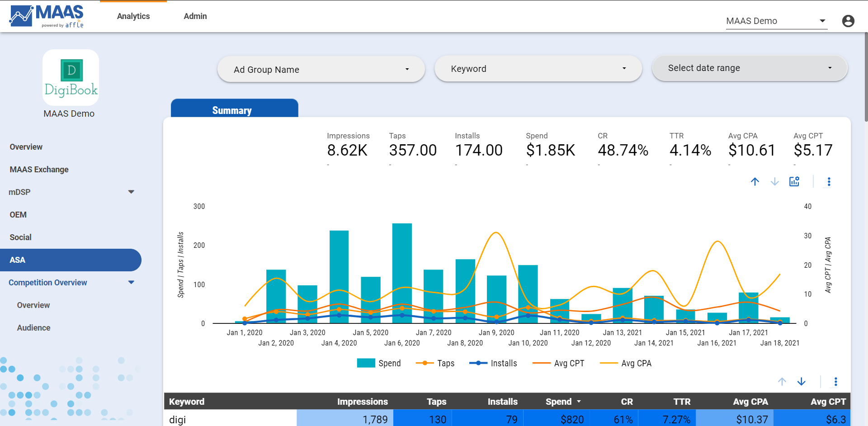Select the keyword row labeled digi

pos(177,419)
